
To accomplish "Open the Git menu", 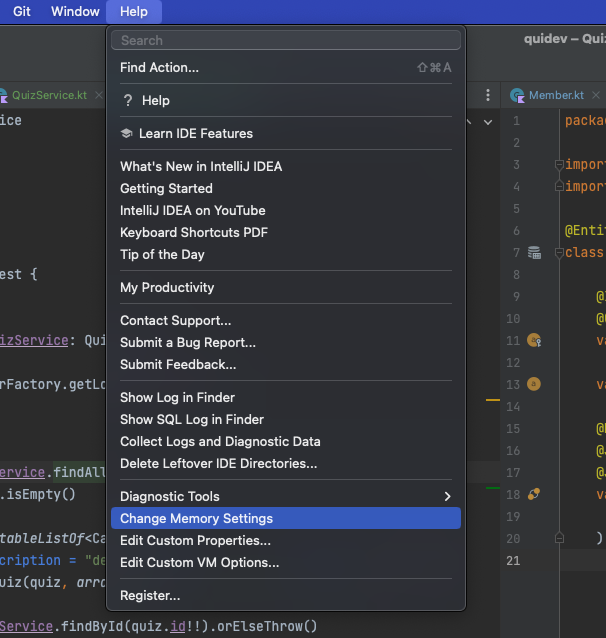I will coord(22,11).
